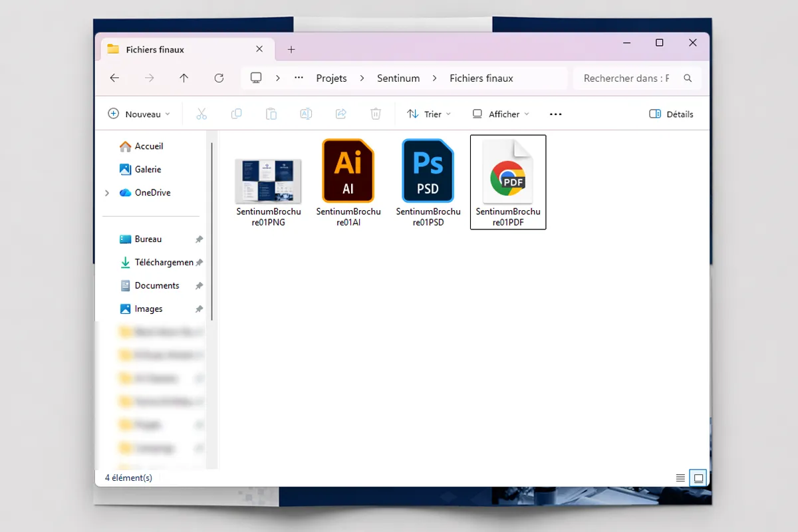798x532 pixels.
Task: Click the pin icon beside Documents
Action: pyautogui.click(x=199, y=286)
